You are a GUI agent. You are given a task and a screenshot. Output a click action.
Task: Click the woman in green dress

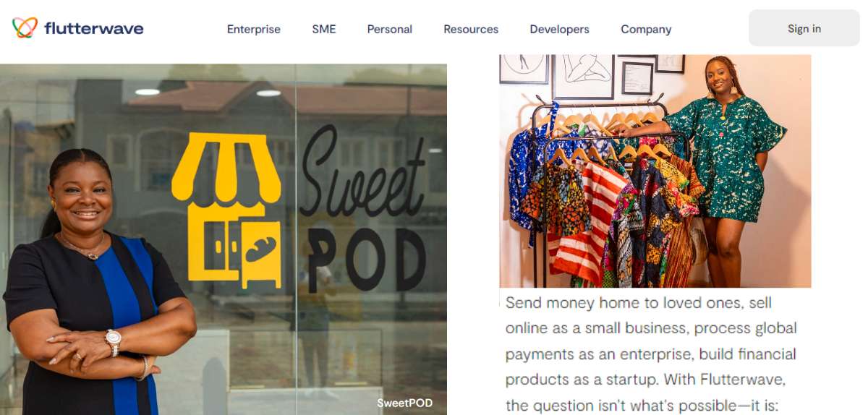click(723, 172)
